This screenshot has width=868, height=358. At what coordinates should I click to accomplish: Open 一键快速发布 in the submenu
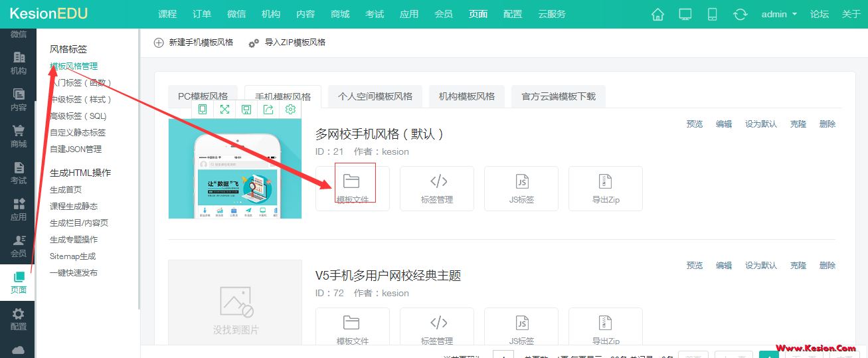pyautogui.click(x=74, y=273)
